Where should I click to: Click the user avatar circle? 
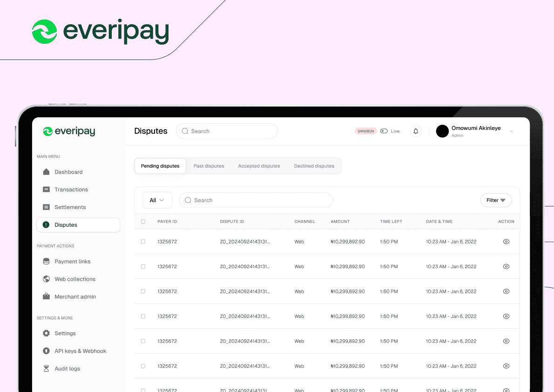tap(442, 131)
